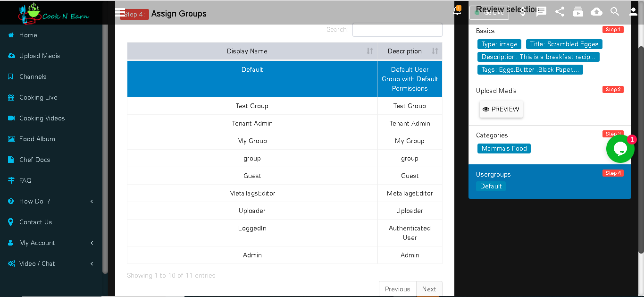Viewport: 644px width, 297px height.
Task: Open the notifications bell icon
Action: tap(457, 11)
